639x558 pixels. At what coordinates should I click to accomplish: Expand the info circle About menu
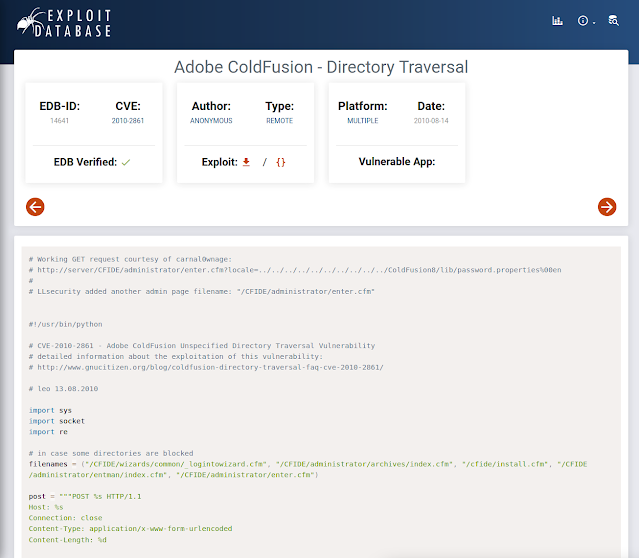point(586,21)
